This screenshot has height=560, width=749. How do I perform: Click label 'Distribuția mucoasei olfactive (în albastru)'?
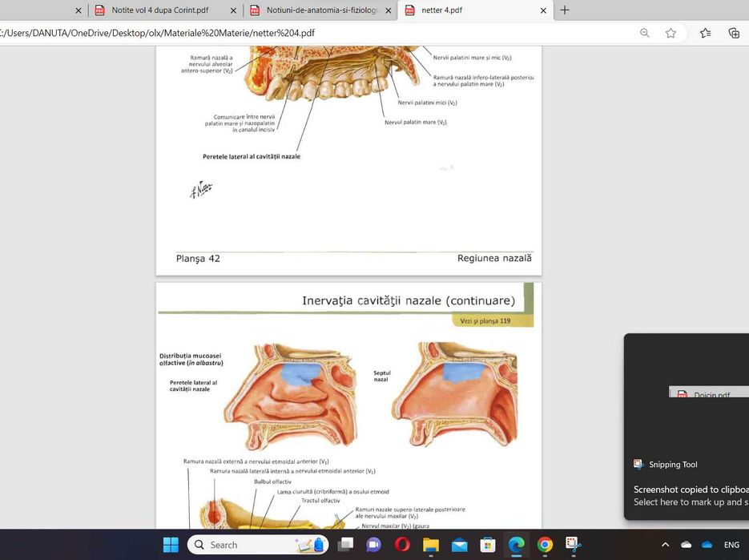pyautogui.click(x=191, y=360)
